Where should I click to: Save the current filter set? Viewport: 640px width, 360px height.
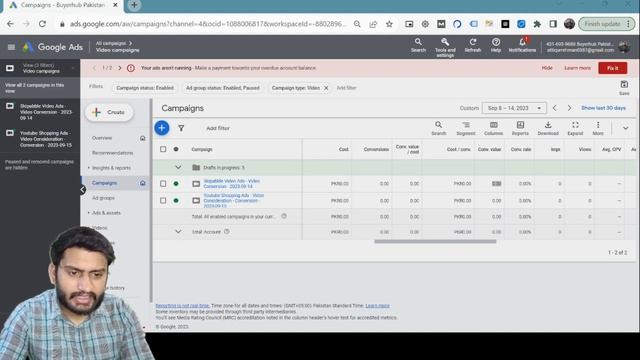[624, 87]
